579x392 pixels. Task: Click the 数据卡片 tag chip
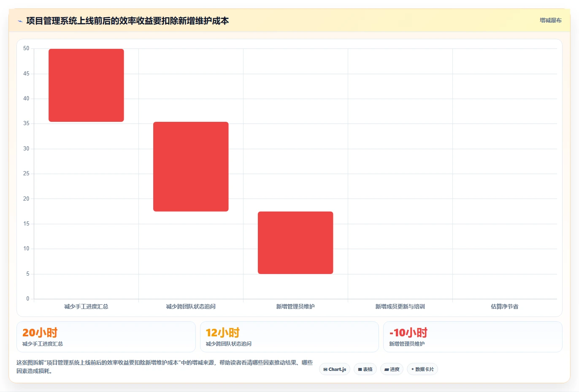pos(422,369)
